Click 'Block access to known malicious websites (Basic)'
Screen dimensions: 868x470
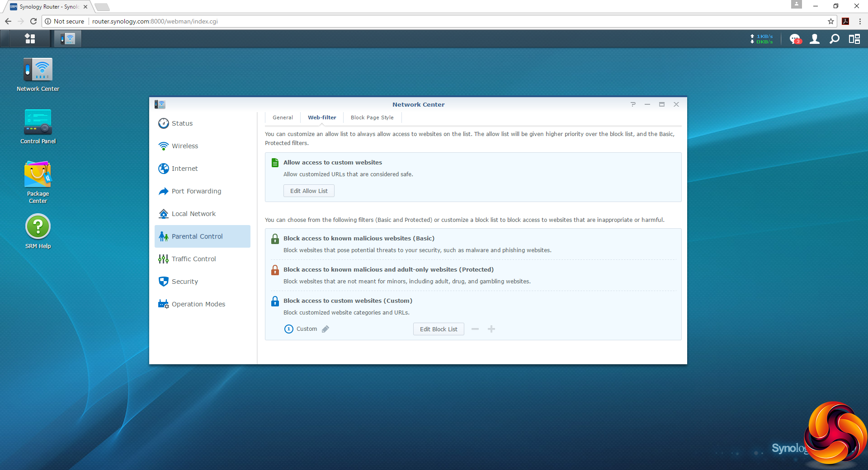[359, 239]
